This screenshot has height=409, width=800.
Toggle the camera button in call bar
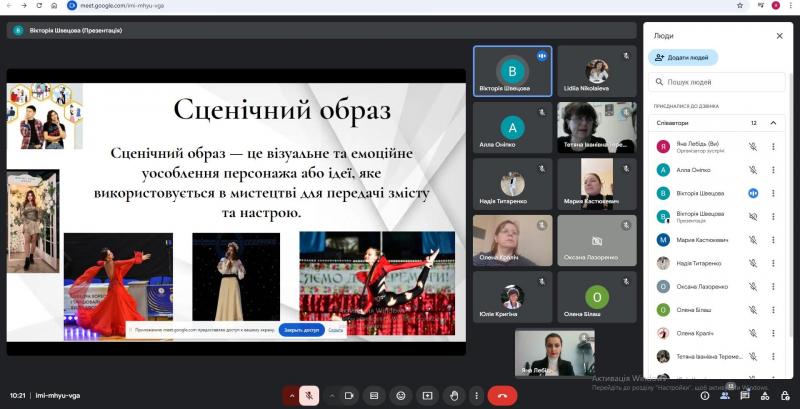tap(349, 396)
